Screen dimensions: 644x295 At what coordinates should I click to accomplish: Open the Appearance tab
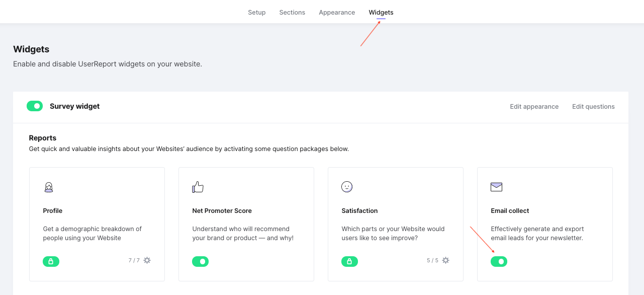point(337,13)
